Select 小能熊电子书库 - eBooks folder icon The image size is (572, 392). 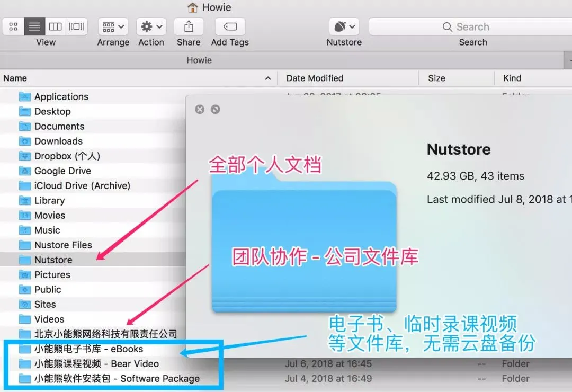[25, 349]
